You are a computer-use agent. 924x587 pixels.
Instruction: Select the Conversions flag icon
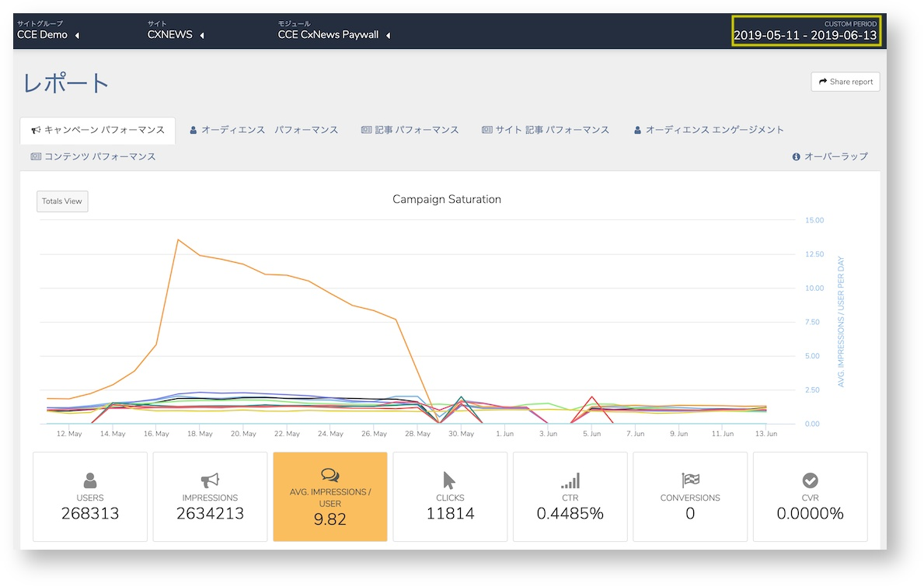[690, 480]
